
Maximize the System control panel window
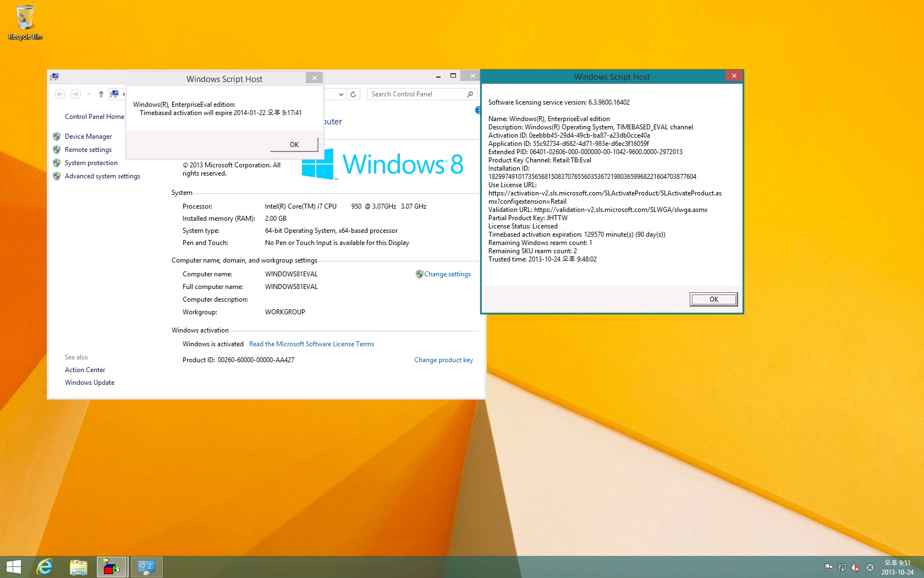pos(453,76)
